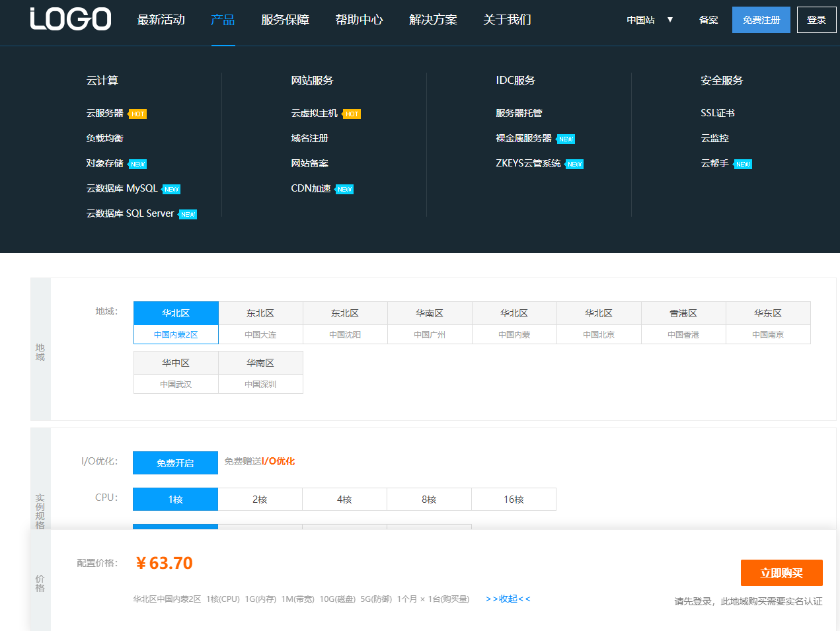The image size is (840, 631).
Task: Select region 华东区 中国南京
Action: pos(768,323)
